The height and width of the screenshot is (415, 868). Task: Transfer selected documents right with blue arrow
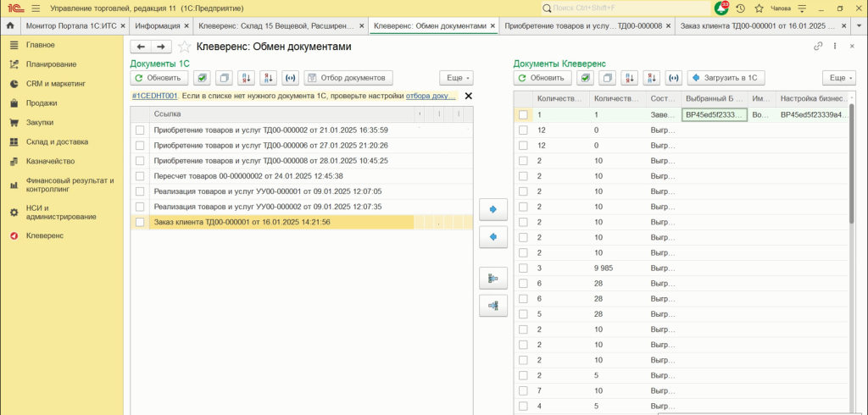(x=493, y=210)
